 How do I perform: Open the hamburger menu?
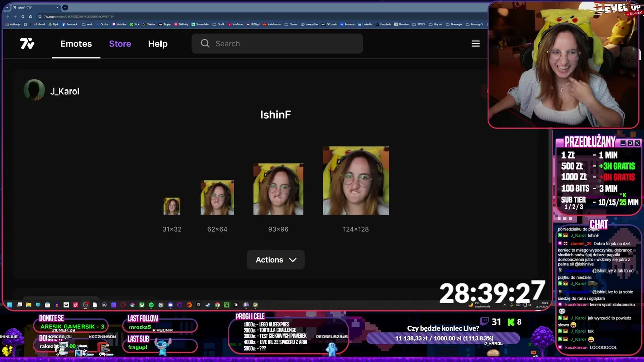[x=475, y=44]
